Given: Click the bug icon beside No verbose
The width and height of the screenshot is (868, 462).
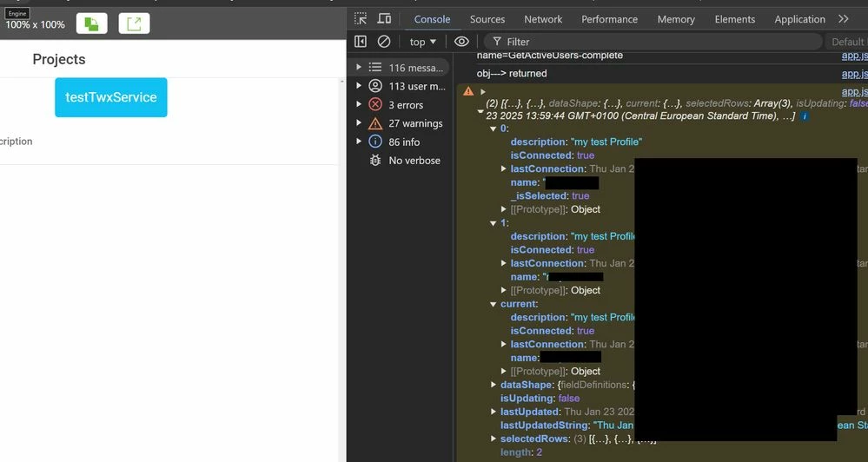Looking at the screenshot, I should (x=375, y=161).
